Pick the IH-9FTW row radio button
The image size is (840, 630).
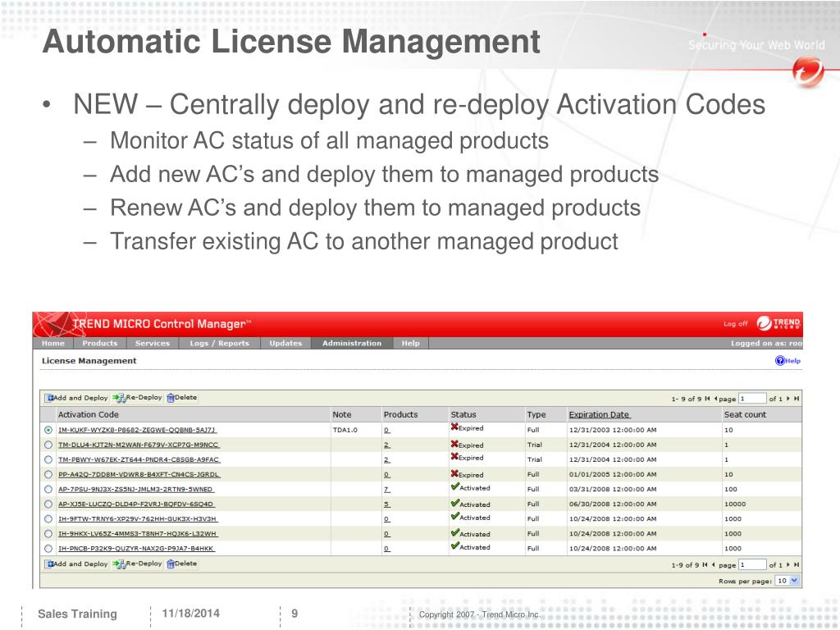pyautogui.click(x=48, y=519)
